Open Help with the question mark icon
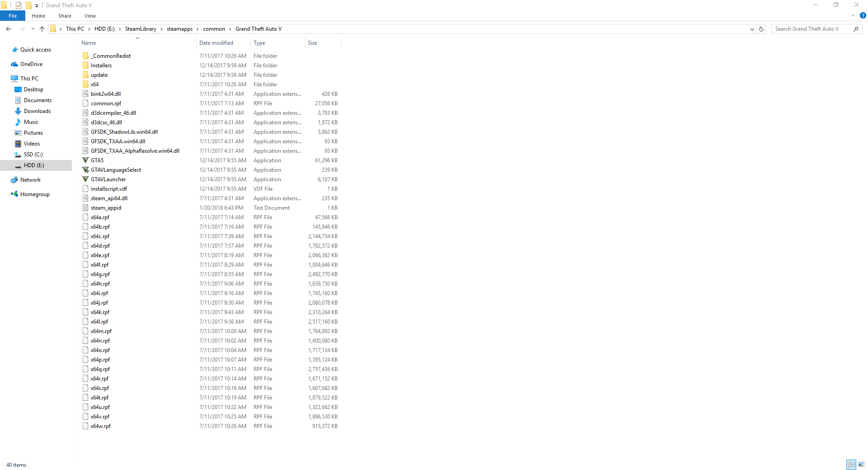The height and width of the screenshot is (470, 868). coord(863,15)
